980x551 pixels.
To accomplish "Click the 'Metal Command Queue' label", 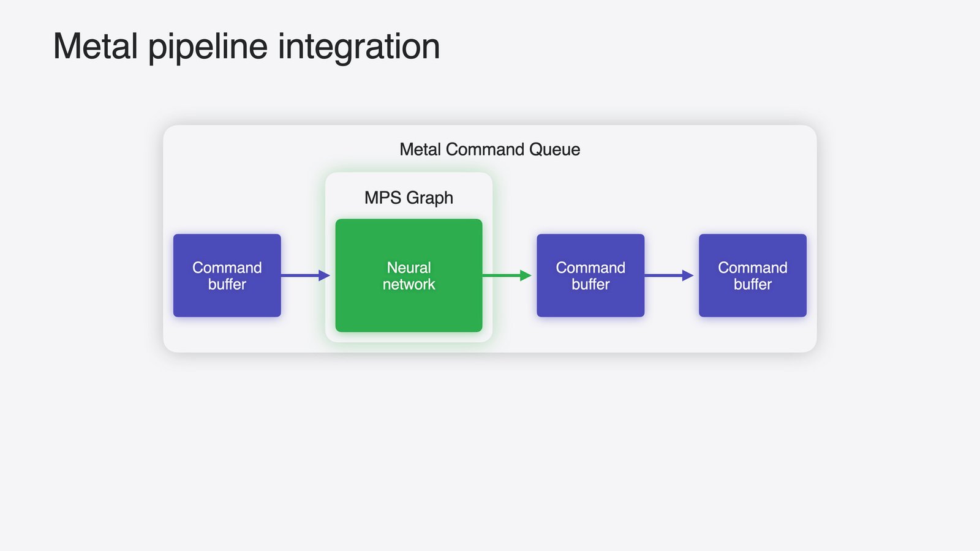I will (x=489, y=149).
